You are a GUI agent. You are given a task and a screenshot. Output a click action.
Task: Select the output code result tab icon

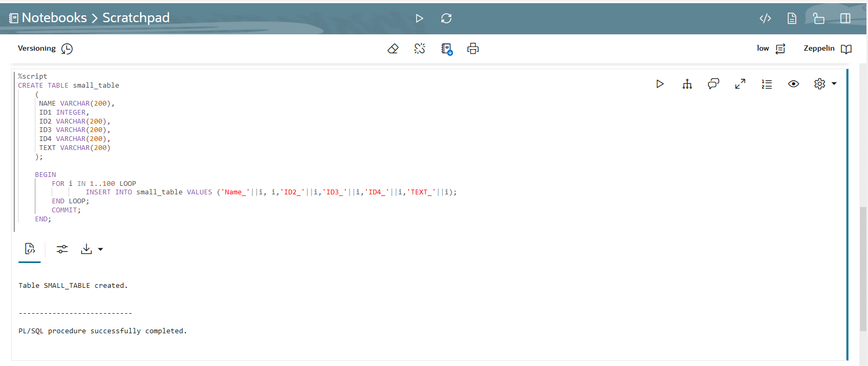click(30, 249)
